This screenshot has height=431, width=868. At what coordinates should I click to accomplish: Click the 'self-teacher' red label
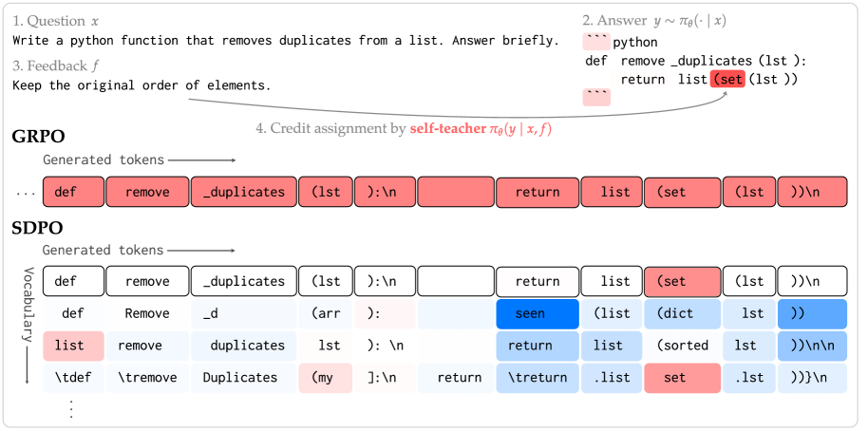point(449,128)
